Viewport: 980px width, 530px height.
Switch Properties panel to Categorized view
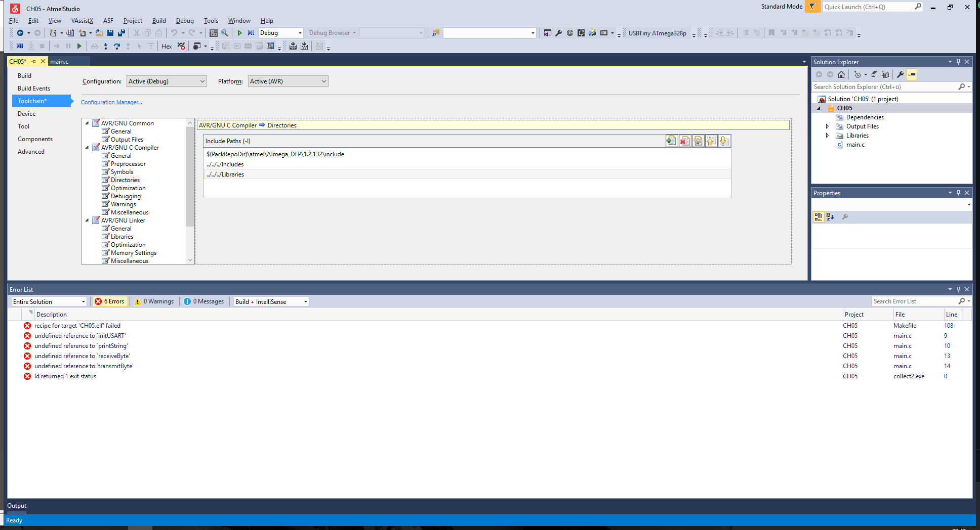coord(819,217)
